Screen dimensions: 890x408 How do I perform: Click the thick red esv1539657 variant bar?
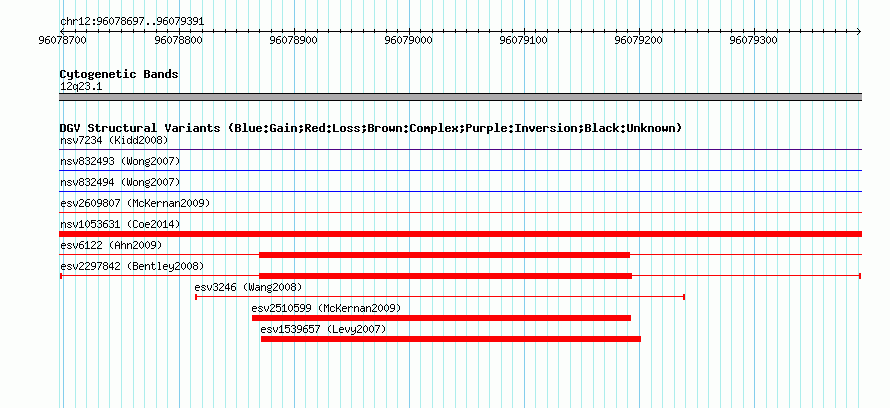coord(451,339)
